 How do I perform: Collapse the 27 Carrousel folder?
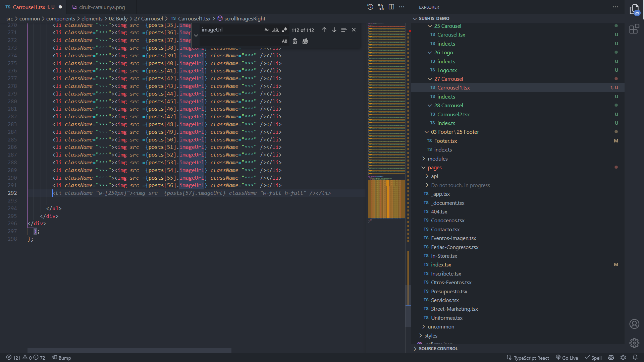430,79
